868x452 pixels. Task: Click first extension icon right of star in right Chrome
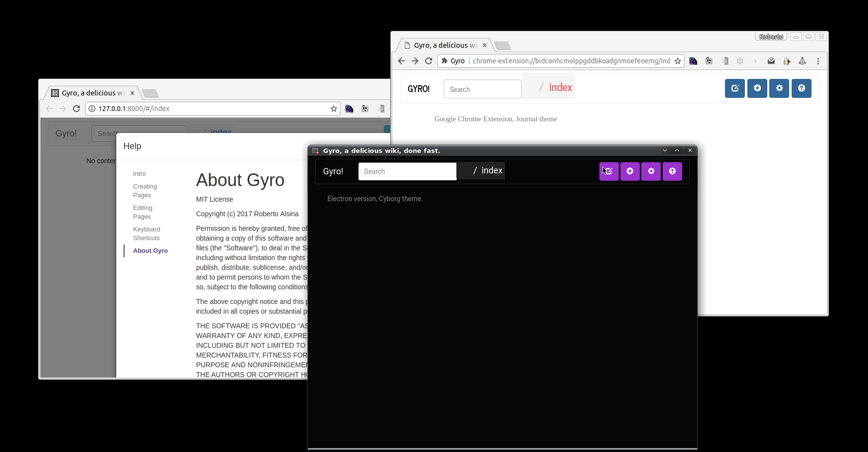693,61
